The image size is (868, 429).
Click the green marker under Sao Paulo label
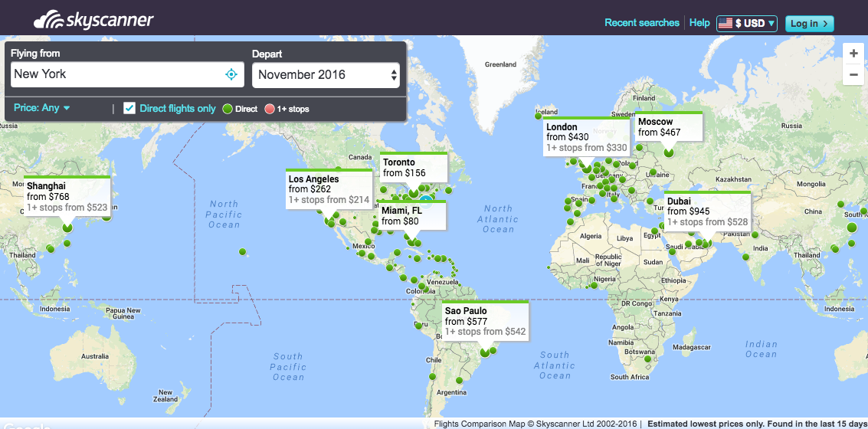(x=485, y=352)
